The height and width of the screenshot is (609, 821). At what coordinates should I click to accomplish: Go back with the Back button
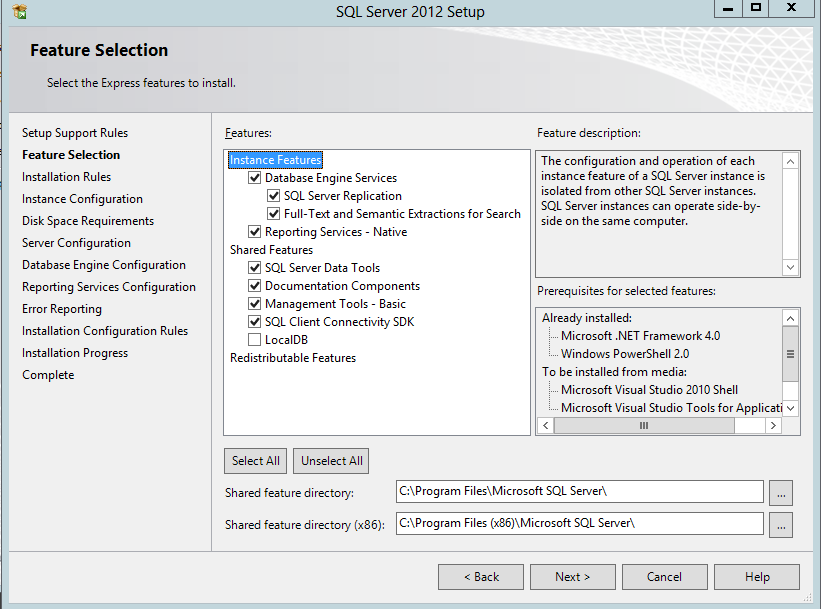click(x=481, y=577)
